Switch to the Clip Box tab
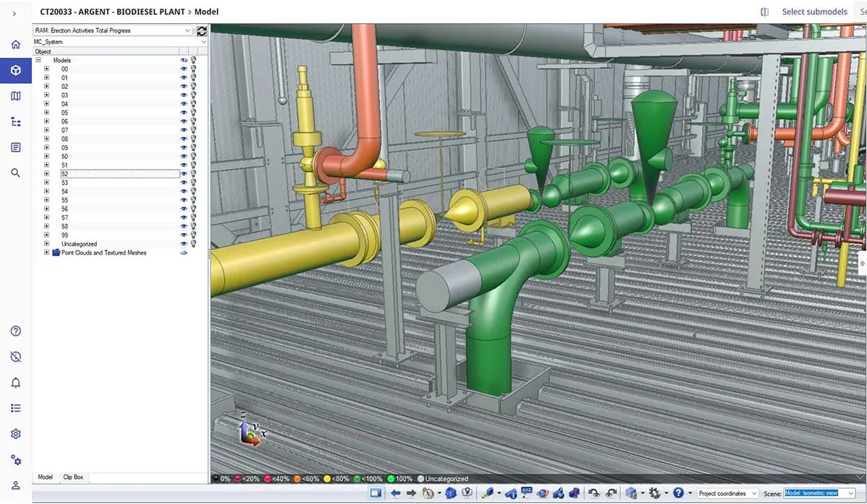Screen dimensions: 867x504 tap(73, 477)
